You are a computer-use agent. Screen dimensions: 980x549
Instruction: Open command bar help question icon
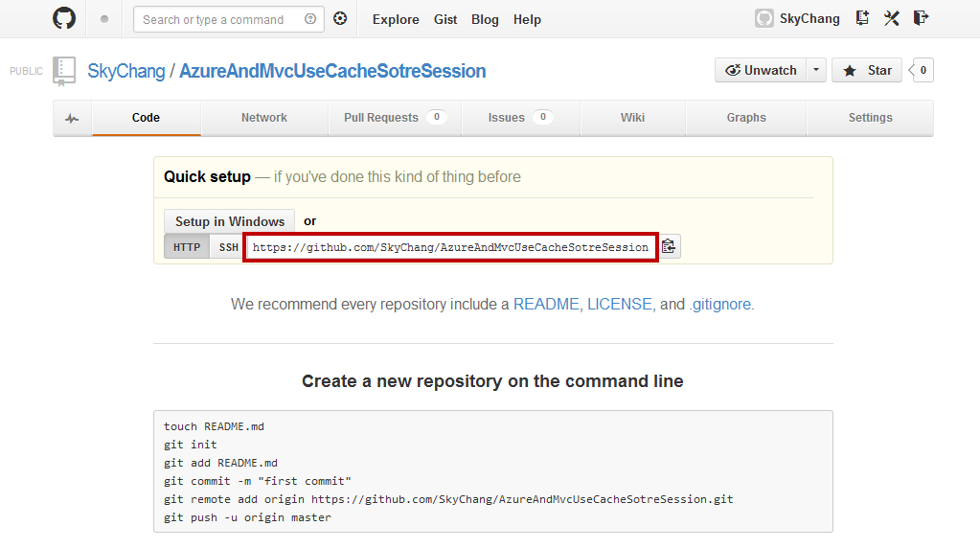310,19
